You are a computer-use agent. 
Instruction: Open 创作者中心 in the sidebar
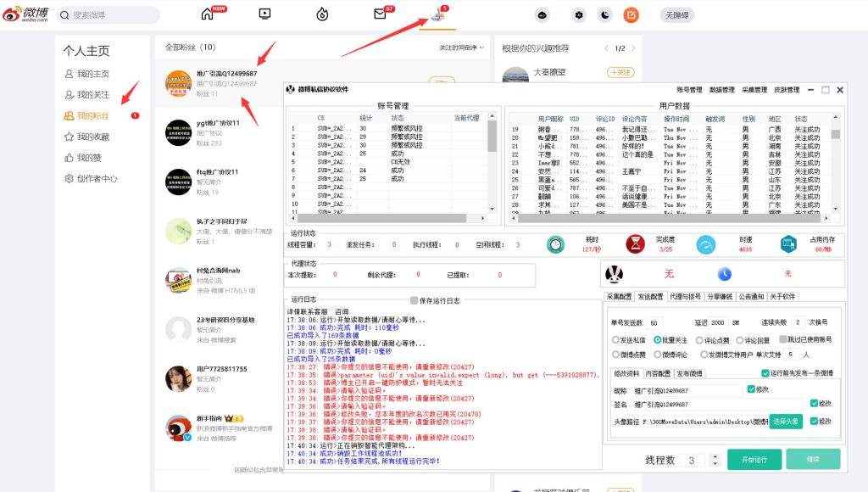97,179
